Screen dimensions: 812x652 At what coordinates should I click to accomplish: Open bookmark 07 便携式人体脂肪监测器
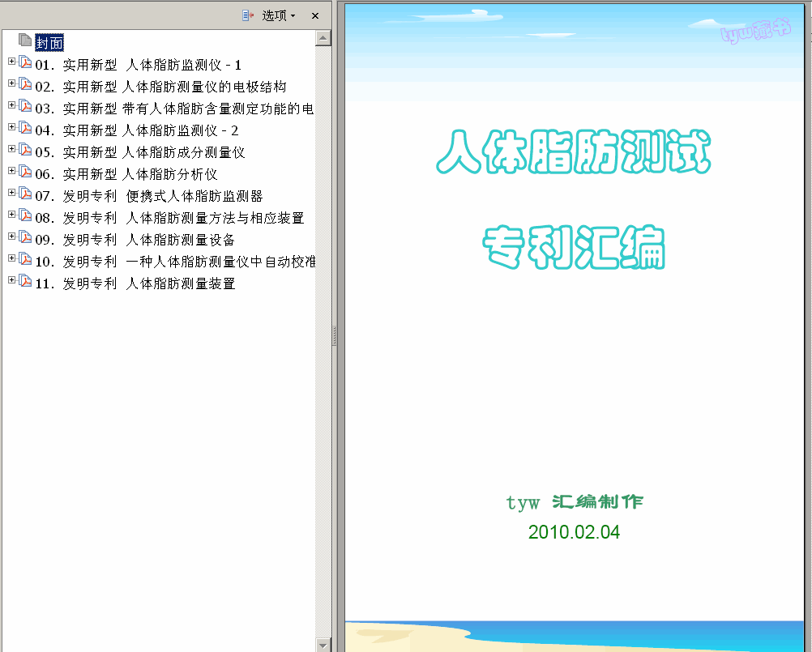pyautogui.click(x=162, y=196)
